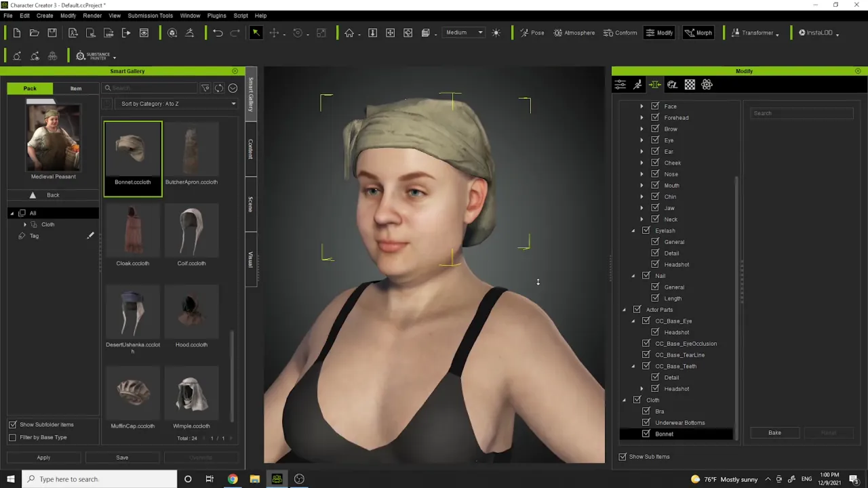Click the Bake button
868x488 pixels.
774,432
